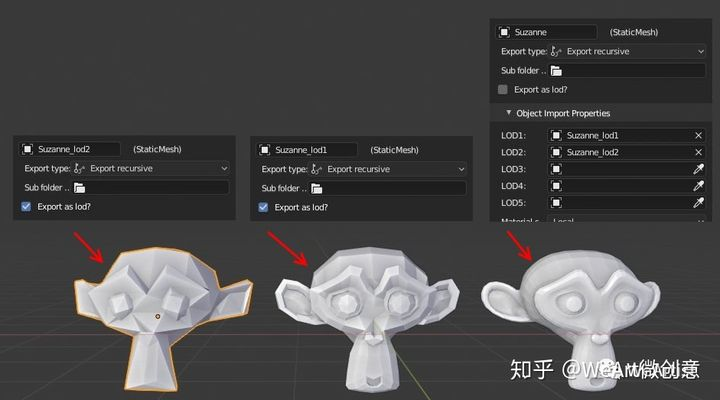Open Export type dropdown in Suzanne_lod2 panel

pos(151,169)
